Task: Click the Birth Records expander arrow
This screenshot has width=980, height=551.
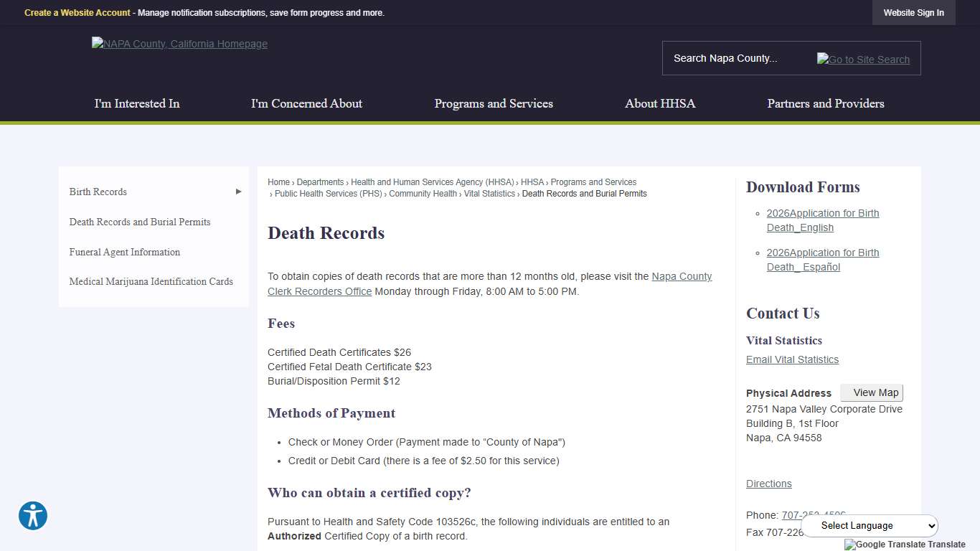Action: click(237, 192)
